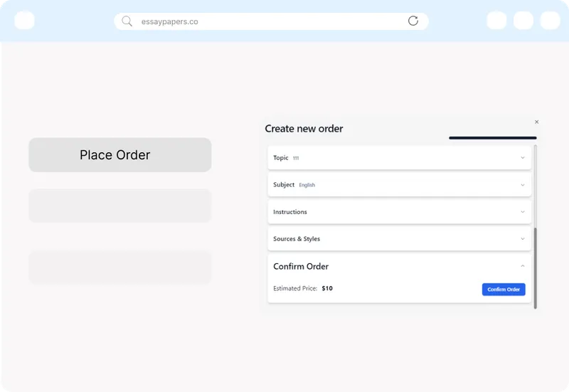Click the Confirm Order section heading
The width and height of the screenshot is (569, 392).
tap(301, 267)
